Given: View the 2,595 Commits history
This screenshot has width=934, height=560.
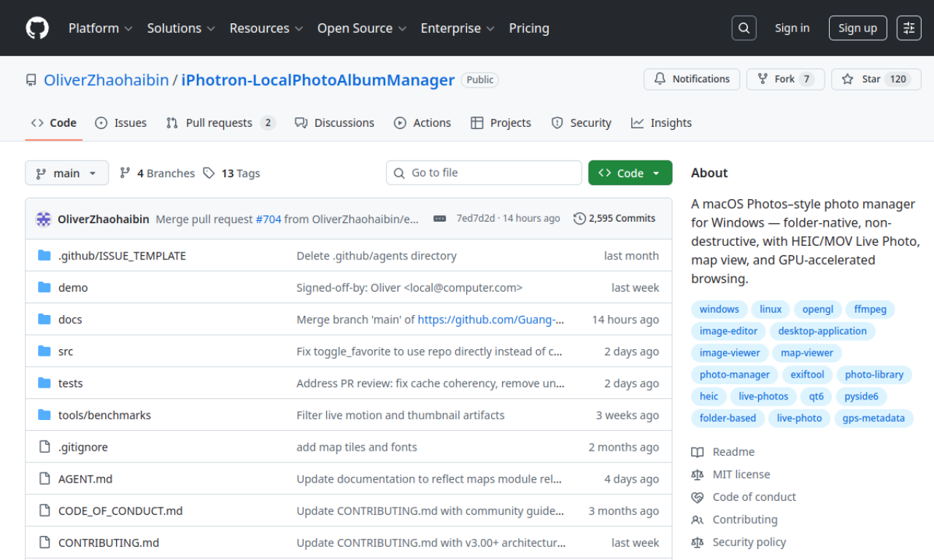Looking at the screenshot, I should tap(614, 219).
